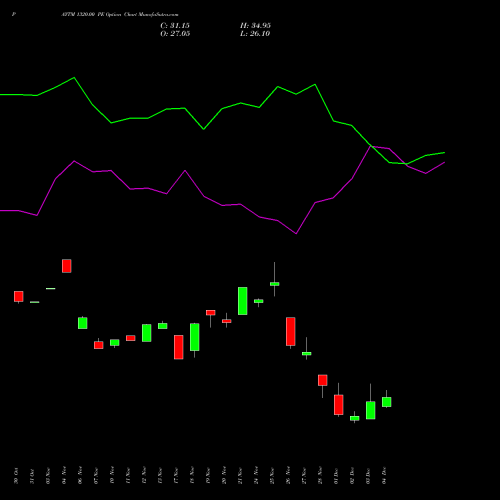The height and width of the screenshot is (500, 500).
Task: Select the green candle above 04 Dec
Action: click(x=387, y=402)
